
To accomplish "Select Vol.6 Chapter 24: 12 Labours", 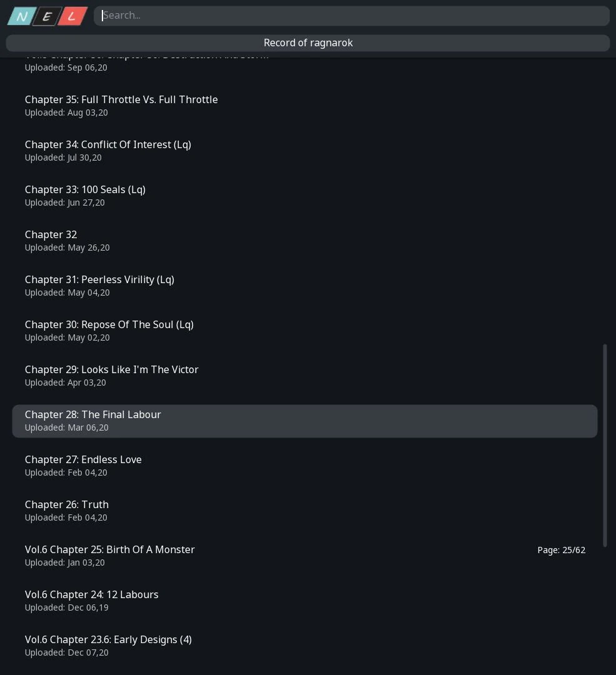I will [x=92, y=595].
